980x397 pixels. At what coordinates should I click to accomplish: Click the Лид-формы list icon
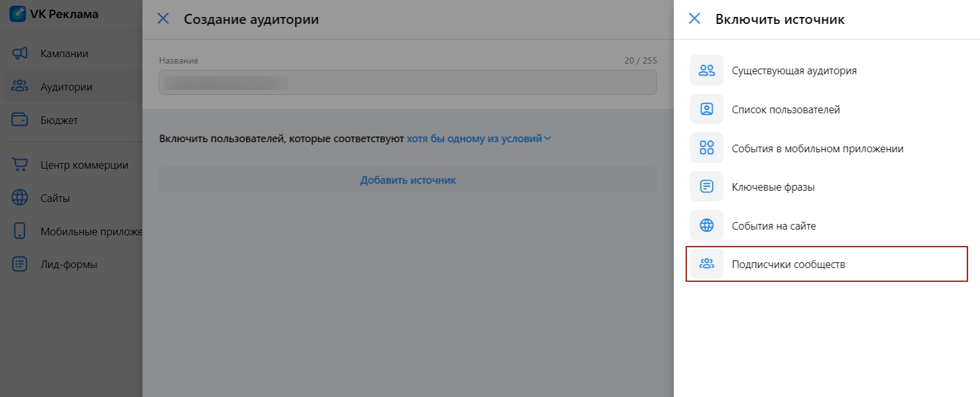pos(20,264)
